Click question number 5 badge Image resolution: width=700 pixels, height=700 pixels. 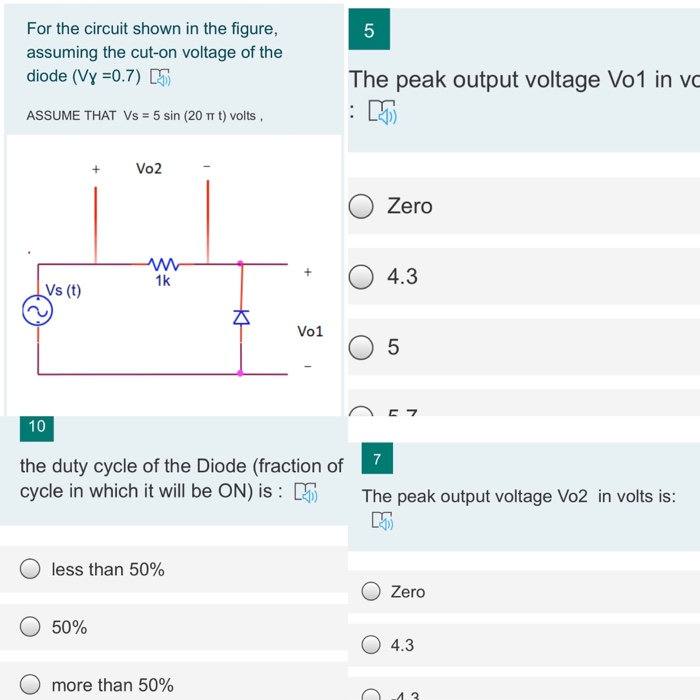click(x=369, y=29)
